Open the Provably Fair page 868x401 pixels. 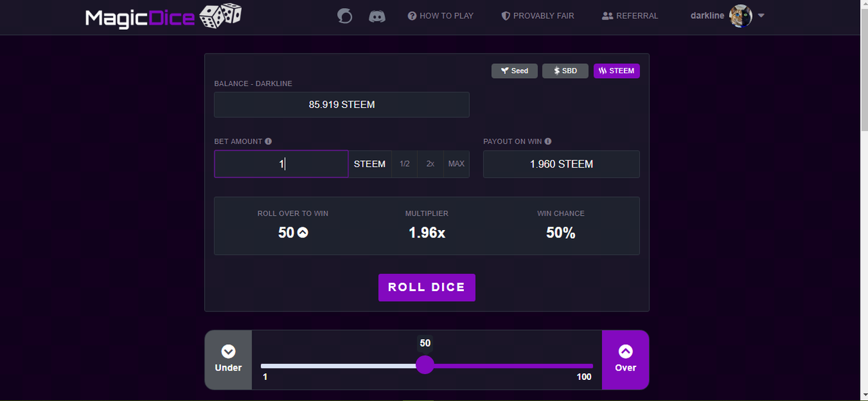click(538, 16)
